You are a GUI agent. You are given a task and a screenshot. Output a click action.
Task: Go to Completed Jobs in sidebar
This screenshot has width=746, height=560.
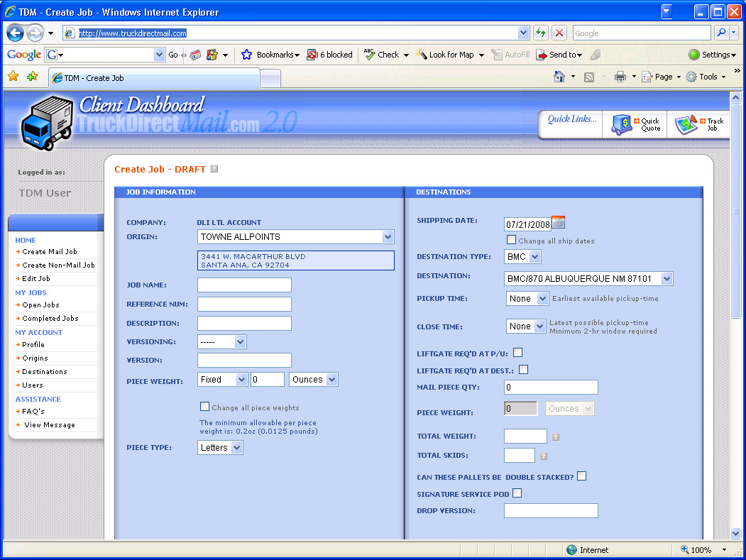(50, 319)
